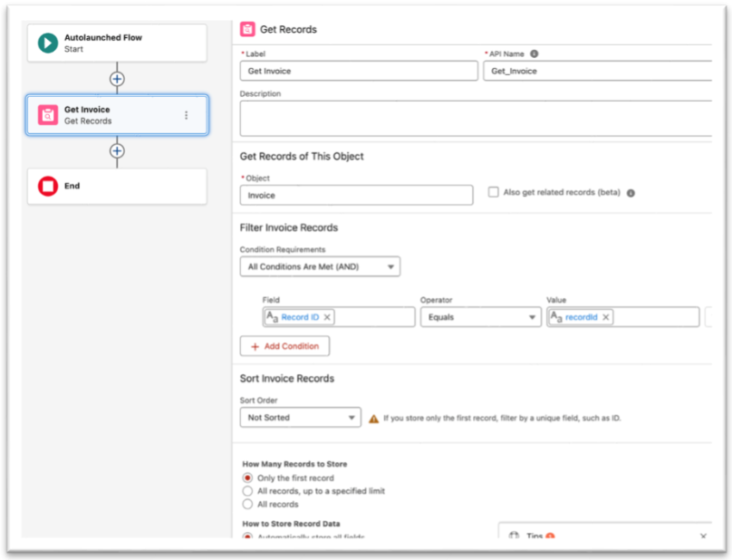
Task: Select Only the first record option
Action: point(247,478)
